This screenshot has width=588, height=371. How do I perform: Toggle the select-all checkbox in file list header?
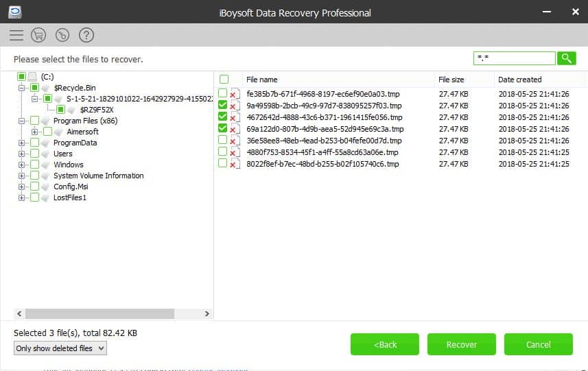[x=224, y=79]
